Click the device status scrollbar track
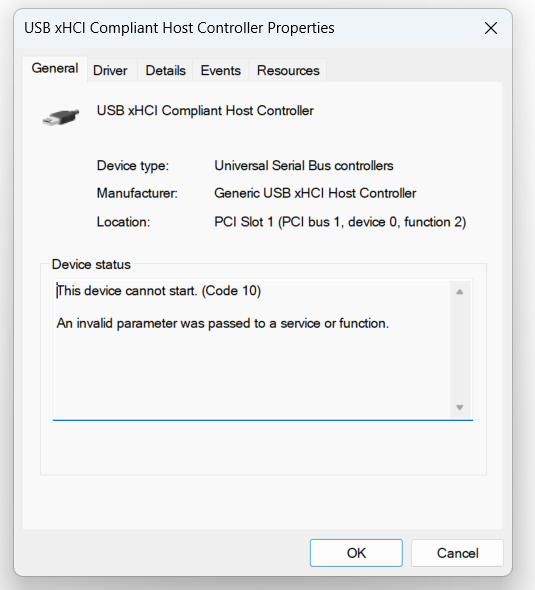This screenshot has width=535, height=590. 460,350
